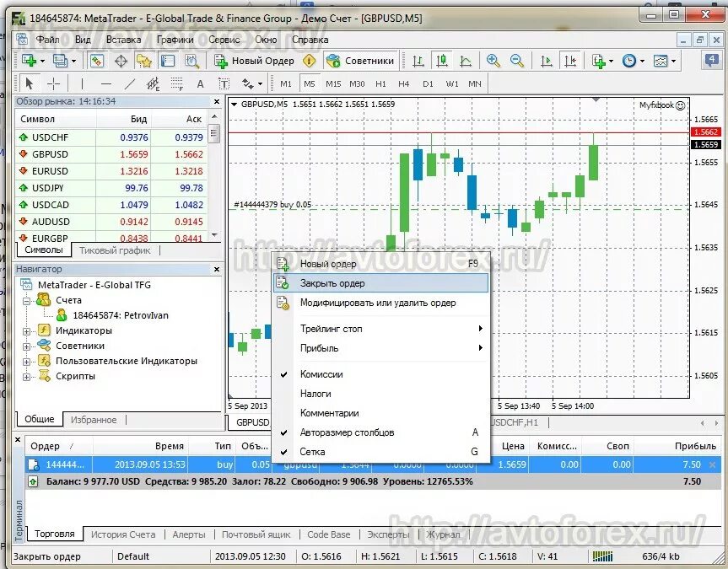Expand the Трейлинг стоп submenu
This screenshot has height=569, width=728.
coord(381,329)
